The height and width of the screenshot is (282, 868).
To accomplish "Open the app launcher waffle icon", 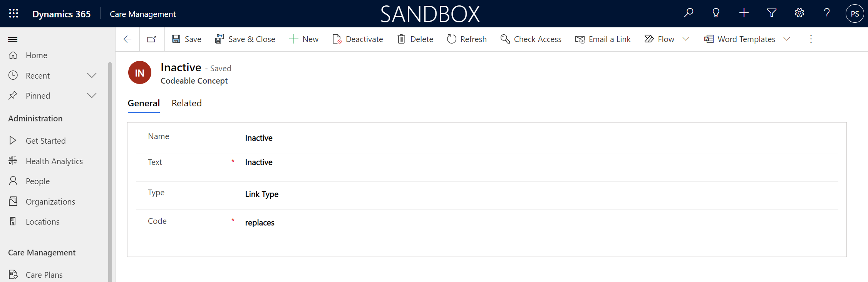I will tap(13, 13).
